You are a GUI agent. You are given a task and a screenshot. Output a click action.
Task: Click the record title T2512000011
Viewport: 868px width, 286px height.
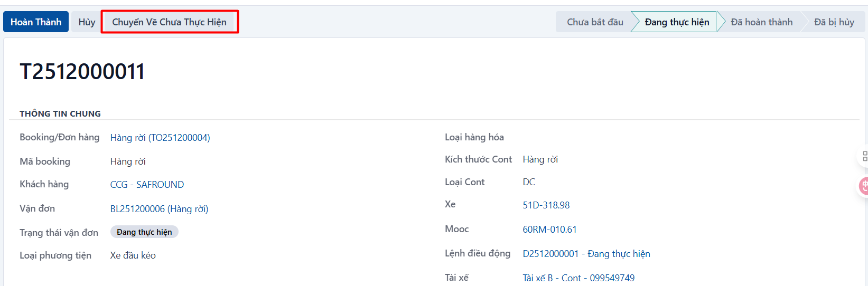(x=82, y=72)
